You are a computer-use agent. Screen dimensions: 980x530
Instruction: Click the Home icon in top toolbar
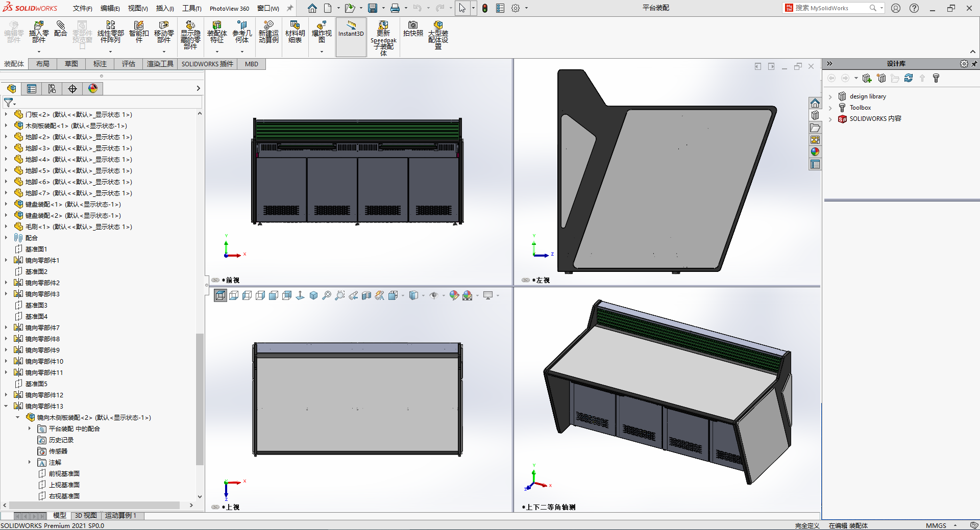click(x=312, y=8)
